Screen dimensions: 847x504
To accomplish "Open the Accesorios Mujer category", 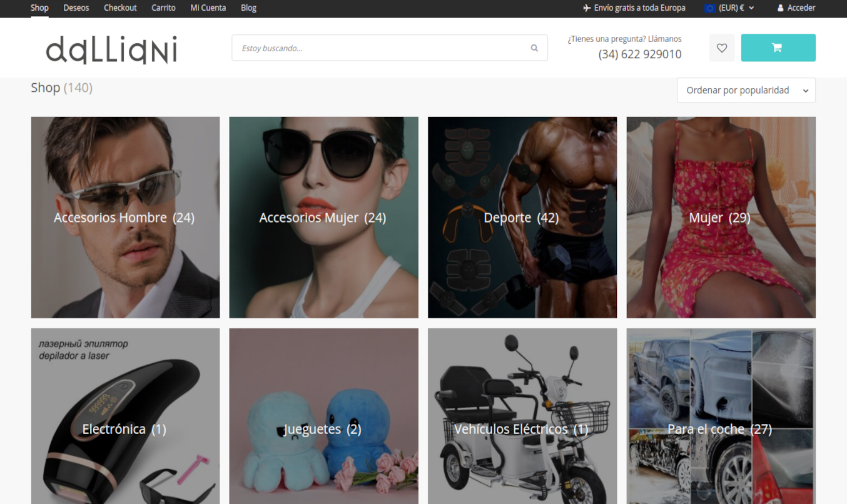I will 323,218.
